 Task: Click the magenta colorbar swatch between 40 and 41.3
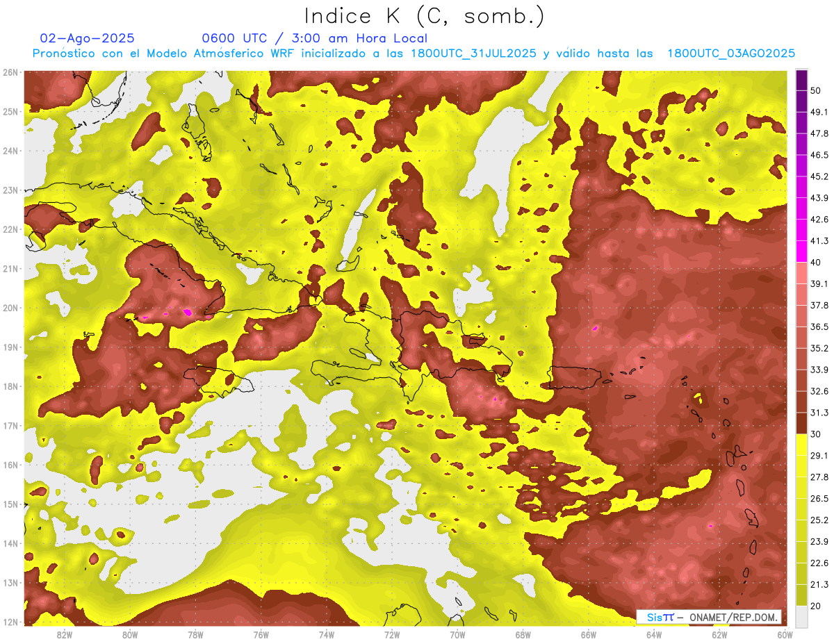pyautogui.click(x=801, y=251)
